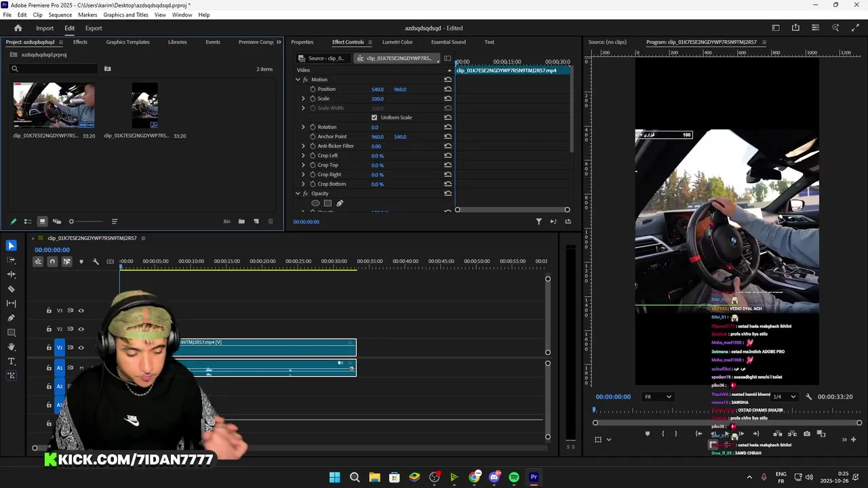Switch to the Lumetri Color tab
Screen dimensions: 868x488
397,42
